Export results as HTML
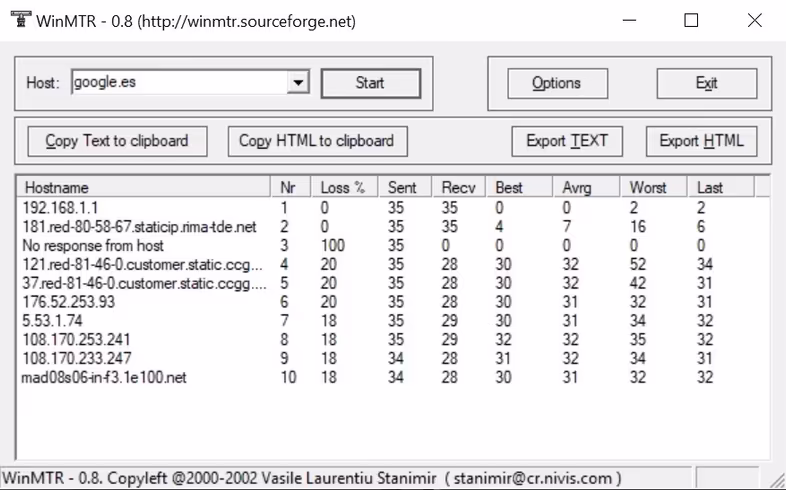The height and width of the screenshot is (490, 786). [x=701, y=141]
